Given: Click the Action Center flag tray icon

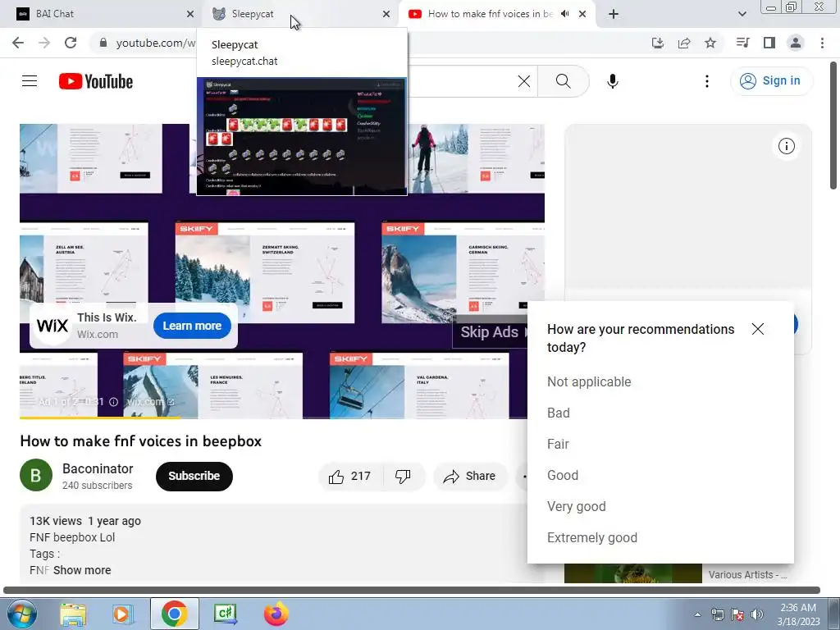Looking at the screenshot, I should (x=737, y=614).
